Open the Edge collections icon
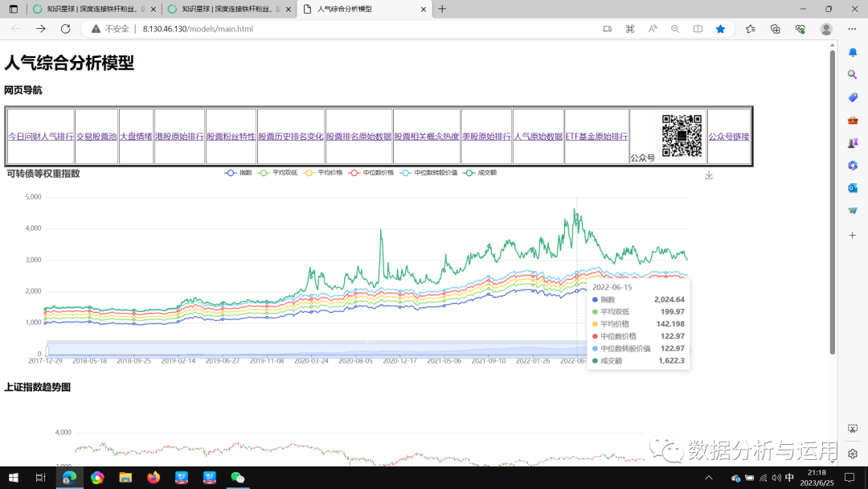868x489 pixels. pos(775,29)
